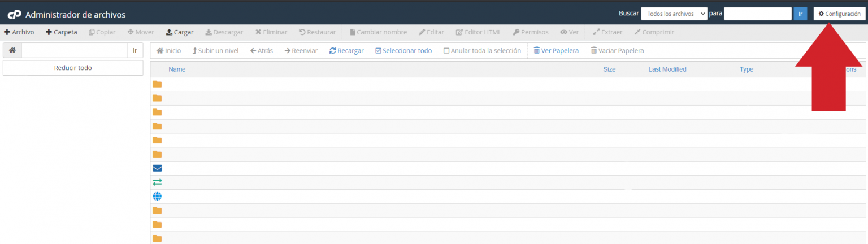
Task: Create a new file with Archivo
Action: [x=19, y=32]
